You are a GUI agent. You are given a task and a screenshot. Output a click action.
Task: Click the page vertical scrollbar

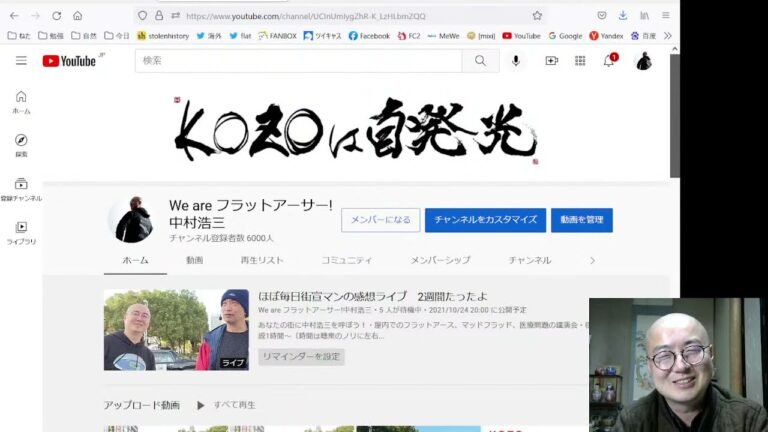[x=674, y=116]
